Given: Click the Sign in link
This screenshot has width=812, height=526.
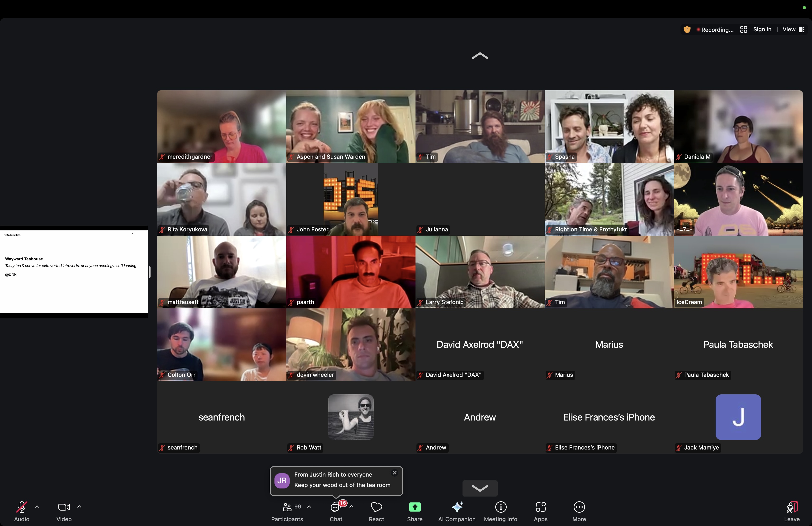Looking at the screenshot, I should [x=762, y=29].
